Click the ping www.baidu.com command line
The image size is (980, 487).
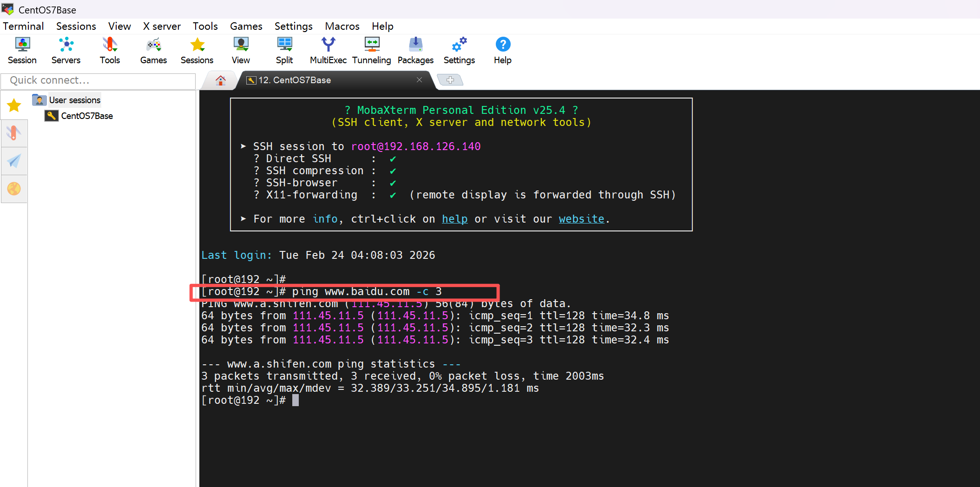[x=322, y=291]
